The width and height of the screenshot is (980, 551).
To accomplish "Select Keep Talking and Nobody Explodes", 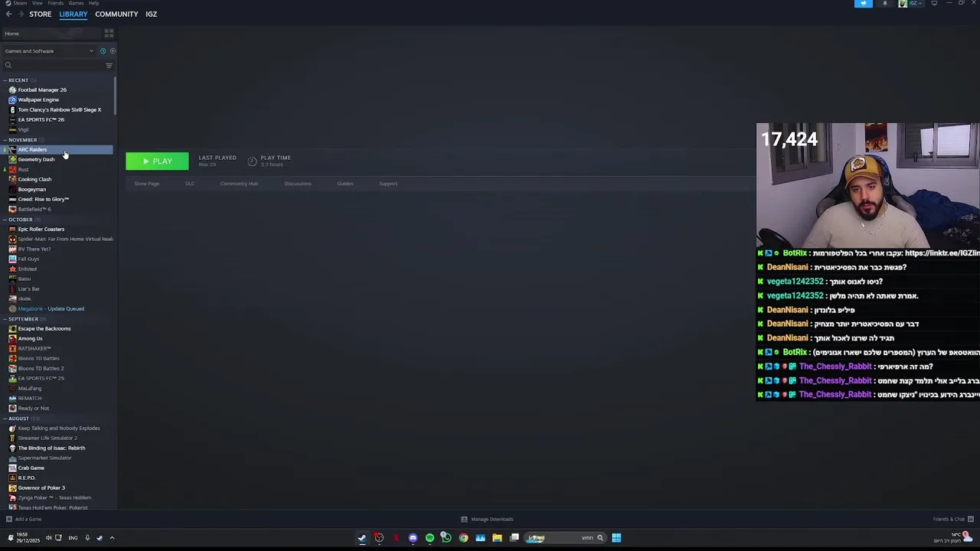I will (x=58, y=429).
